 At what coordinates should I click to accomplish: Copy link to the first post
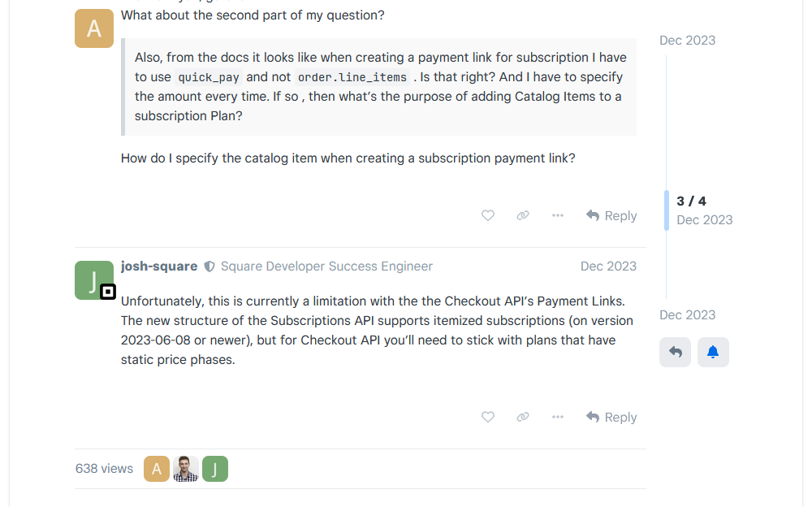[x=523, y=215]
